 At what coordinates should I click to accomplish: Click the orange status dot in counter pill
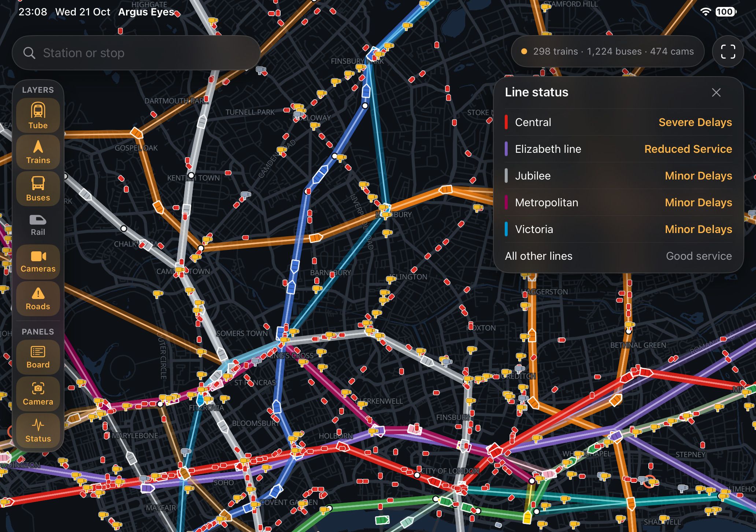[524, 52]
